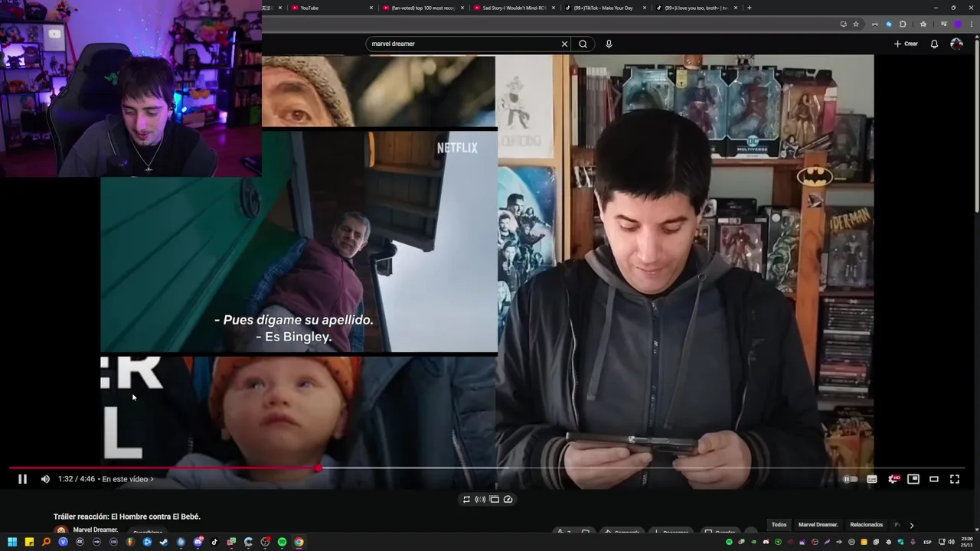This screenshot has width=980, height=551.
Task: Switch to miniplayer mode
Action: click(913, 479)
